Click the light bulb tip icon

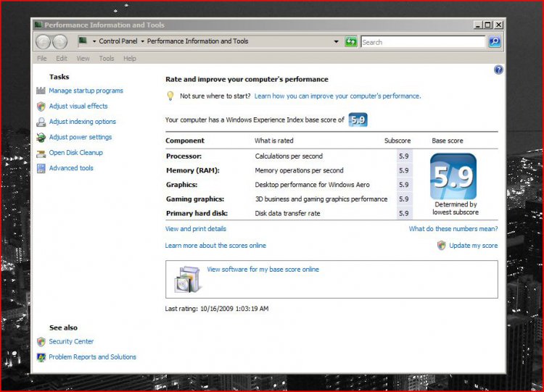pos(170,96)
